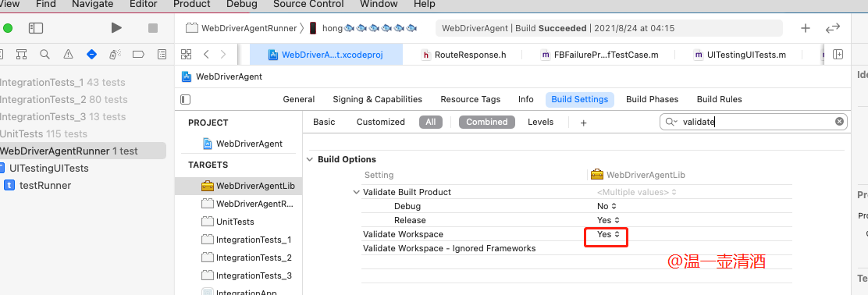Open the Build Phases tab

tap(652, 100)
